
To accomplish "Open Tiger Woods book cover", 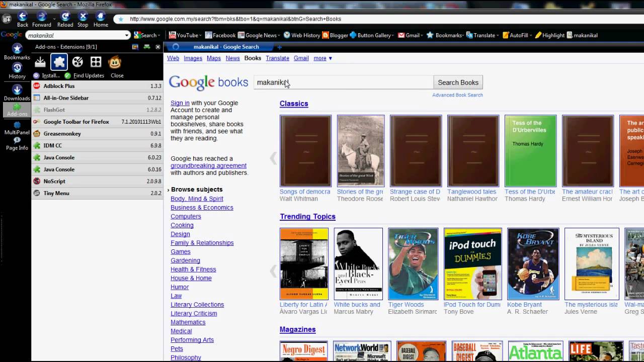I will [413, 264].
